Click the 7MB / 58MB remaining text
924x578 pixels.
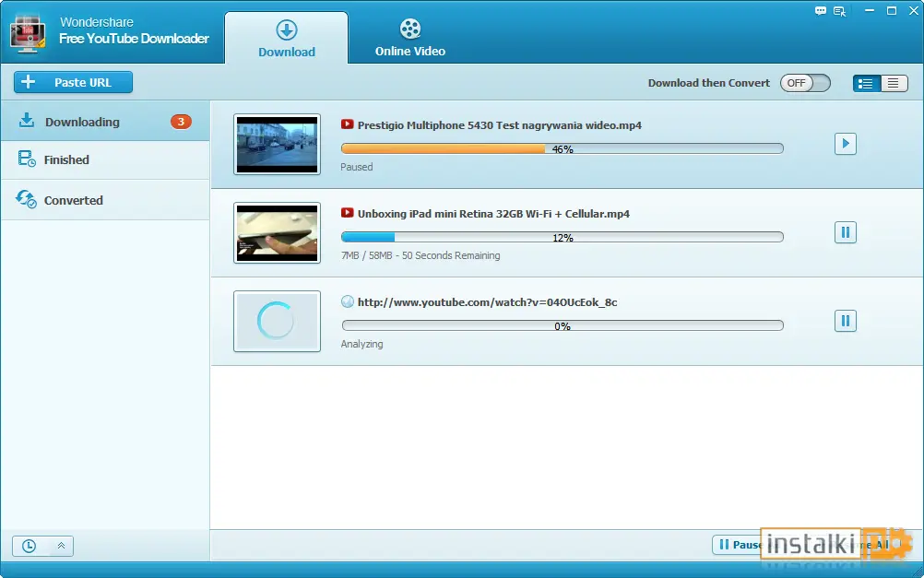pos(421,255)
